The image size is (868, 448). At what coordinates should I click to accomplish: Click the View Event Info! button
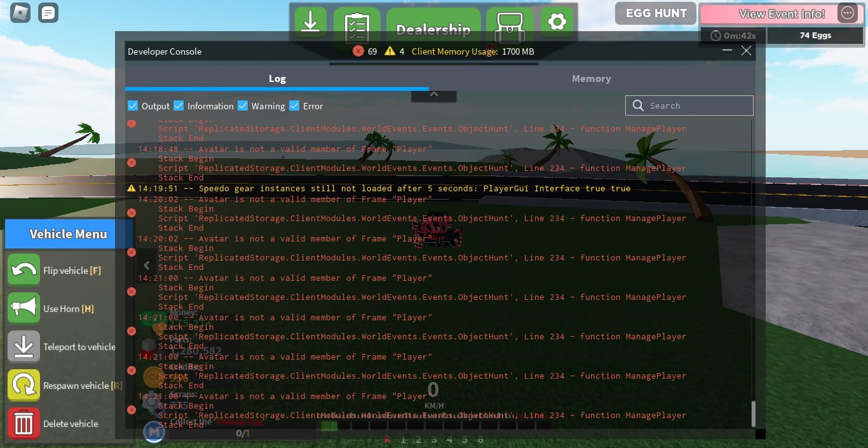pyautogui.click(x=781, y=13)
